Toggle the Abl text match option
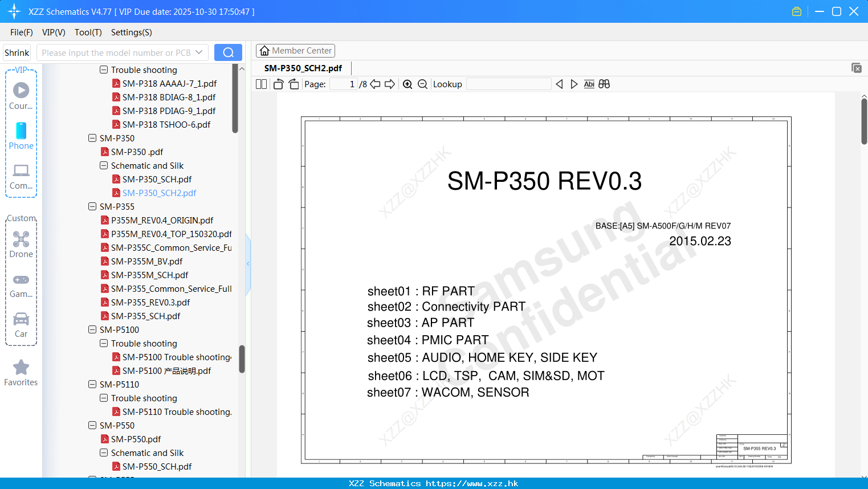The height and width of the screenshot is (489, 868). click(x=589, y=84)
